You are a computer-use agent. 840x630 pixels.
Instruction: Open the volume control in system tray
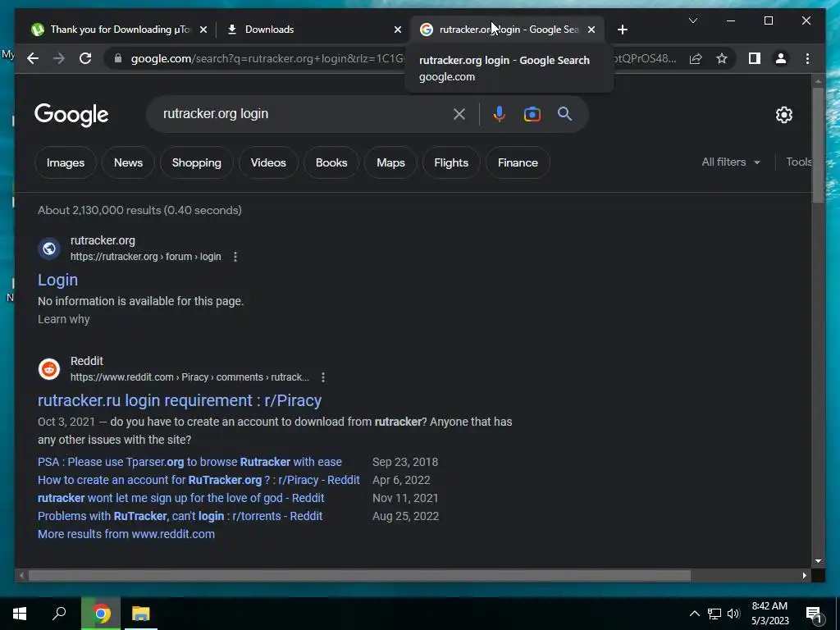[733, 614]
